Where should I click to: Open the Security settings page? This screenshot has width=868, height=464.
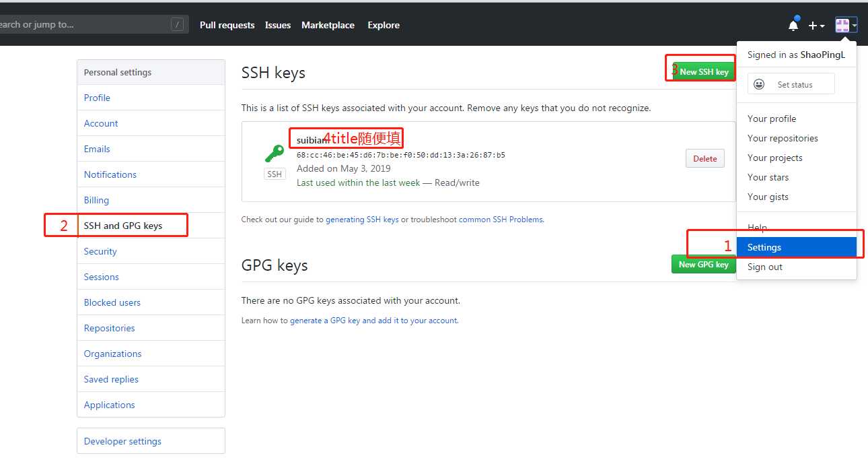click(151, 251)
